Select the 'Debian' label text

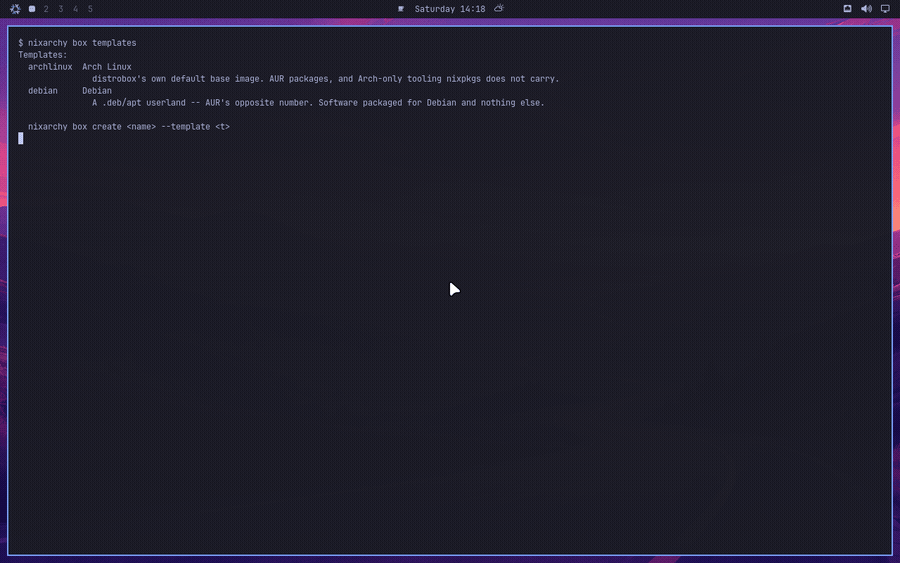[x=97, y=91]
